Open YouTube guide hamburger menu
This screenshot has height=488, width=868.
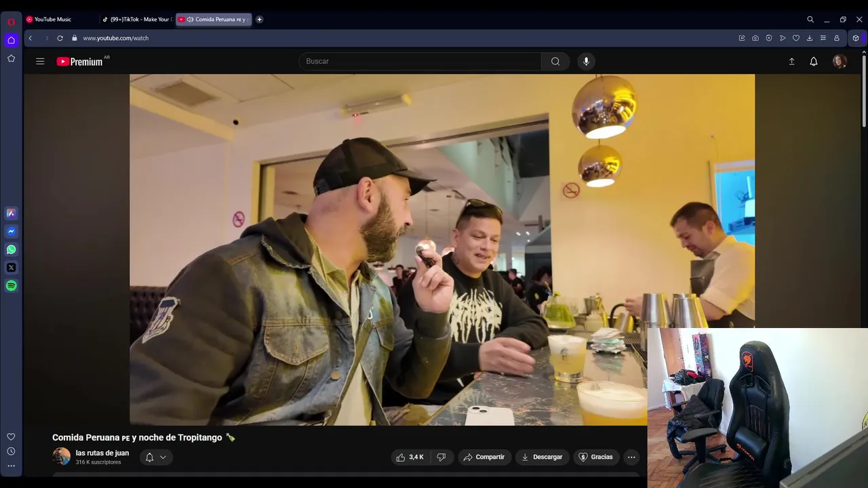[x=40, y=61]
